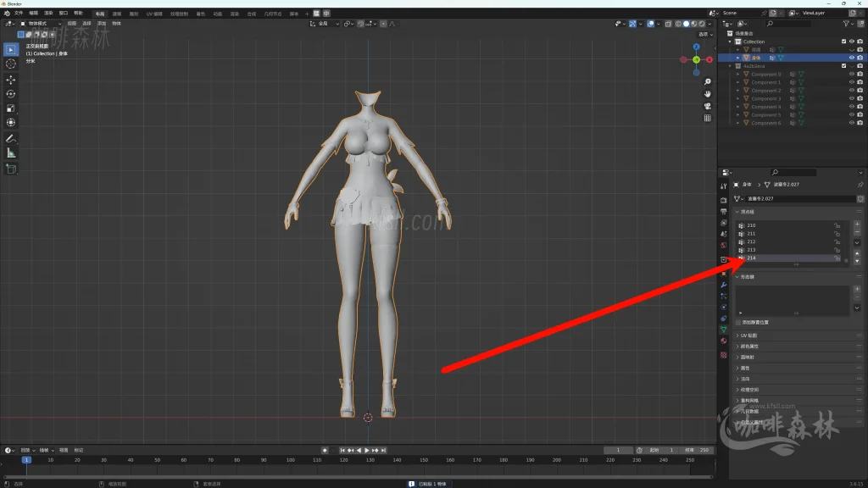Image resolution: width=868 pixels, height=488 pixels.
Task: Toggle X-ray mode in viewport header
Action: point(668,24)
